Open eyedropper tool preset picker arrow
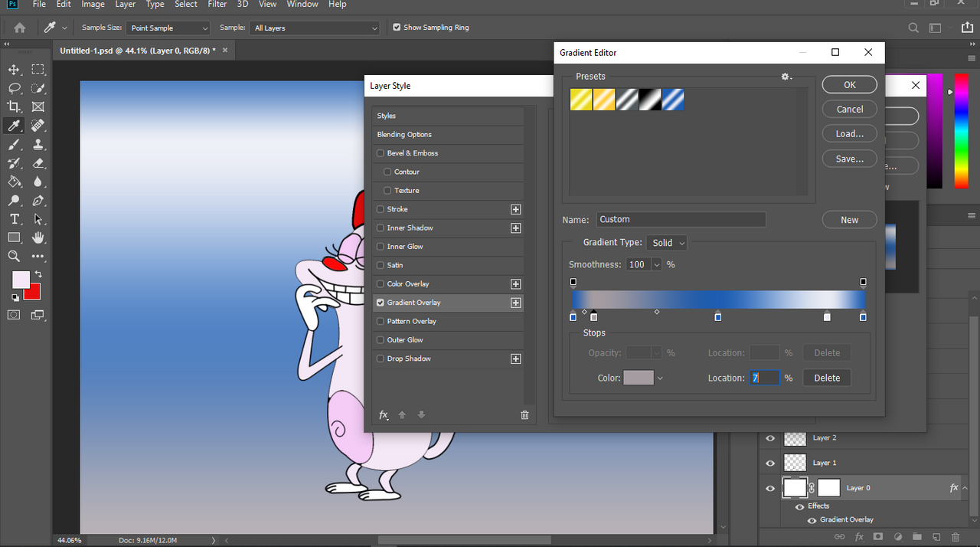 [64, 28]
